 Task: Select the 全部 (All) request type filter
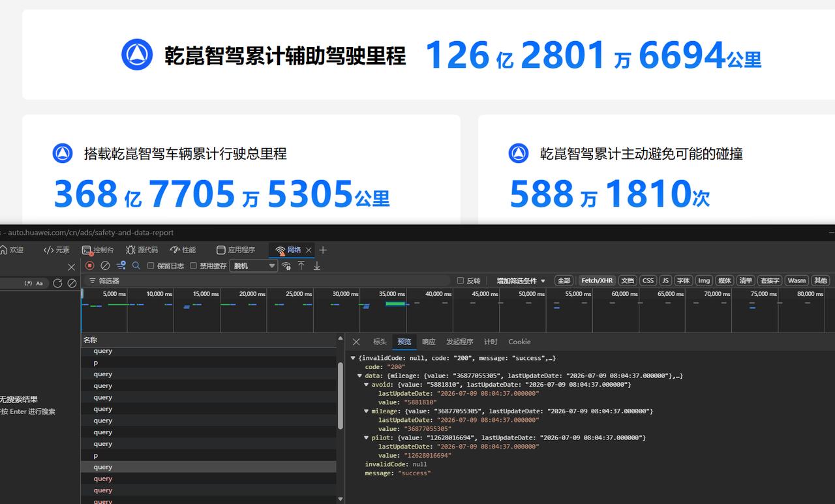click(564, 280)
